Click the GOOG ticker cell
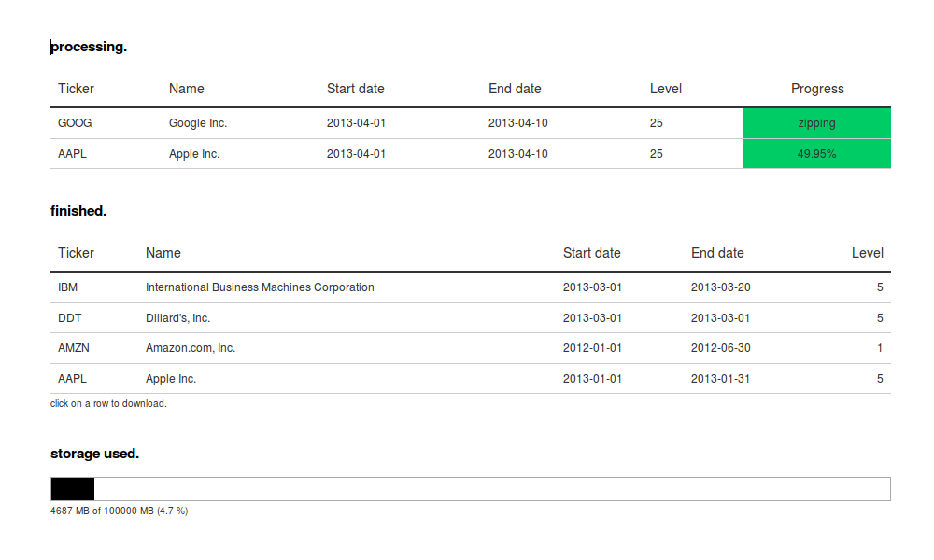This screenshot has height=560, width=934. pos(75,123)
